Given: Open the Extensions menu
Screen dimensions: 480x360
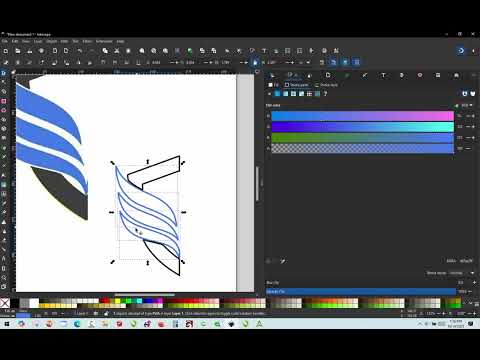Looking at the screenshot, I should [x=104, y=41].
